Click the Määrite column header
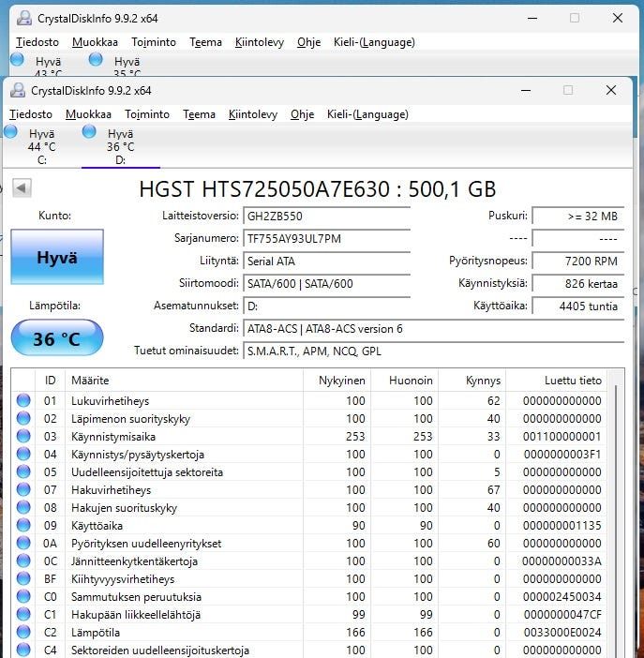Screen dimensions: 644x658 point(184,381)
